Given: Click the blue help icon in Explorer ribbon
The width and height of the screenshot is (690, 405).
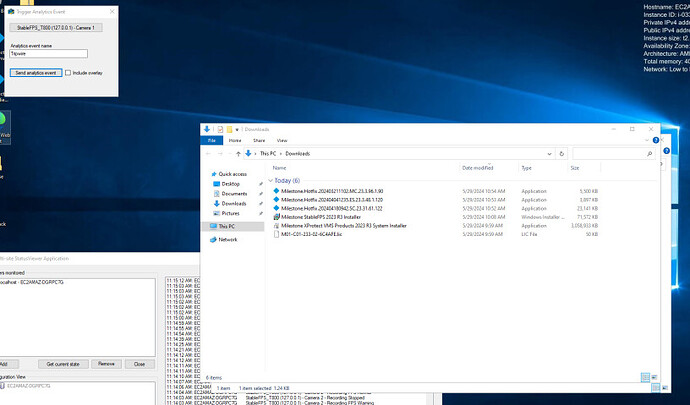Looking at the screenshot, I should click(x=656, y=140).
